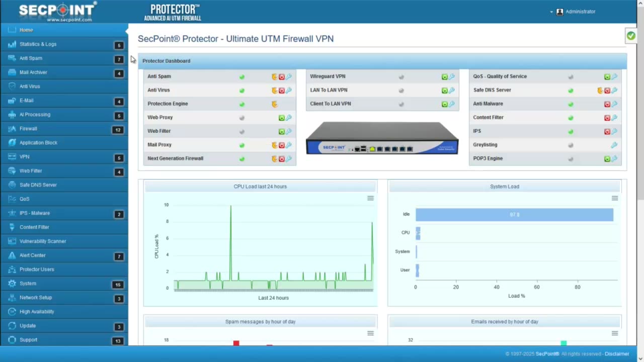Screen dimensions: 644x362
Task: Expand Statistics & Logs sidebar section
Action: coord(64,44)
